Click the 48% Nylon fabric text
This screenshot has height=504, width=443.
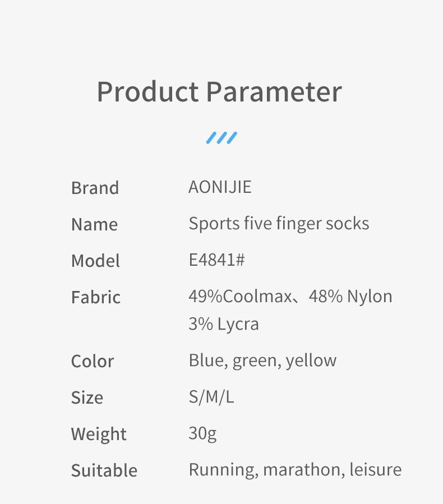[350, 296]
